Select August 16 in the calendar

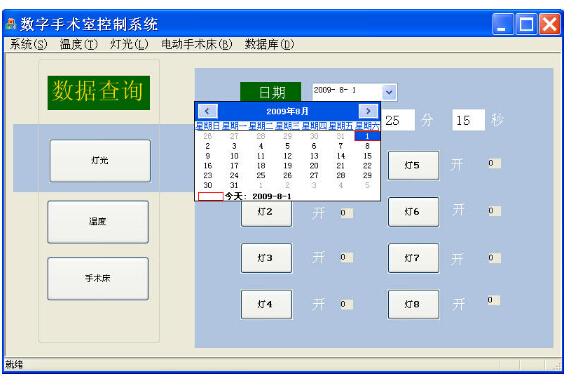[208, 166]
